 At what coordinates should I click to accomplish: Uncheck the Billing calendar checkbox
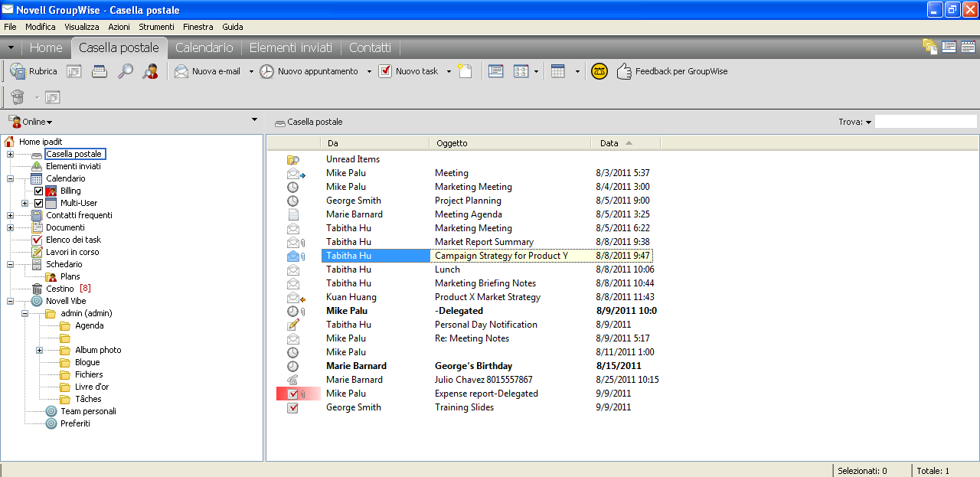point(39,191)
